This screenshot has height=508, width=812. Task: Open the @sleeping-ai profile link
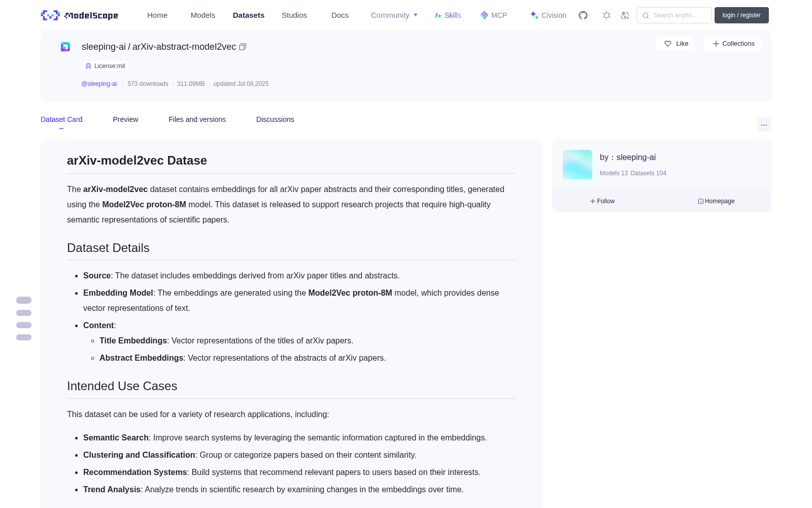(99, 84)
